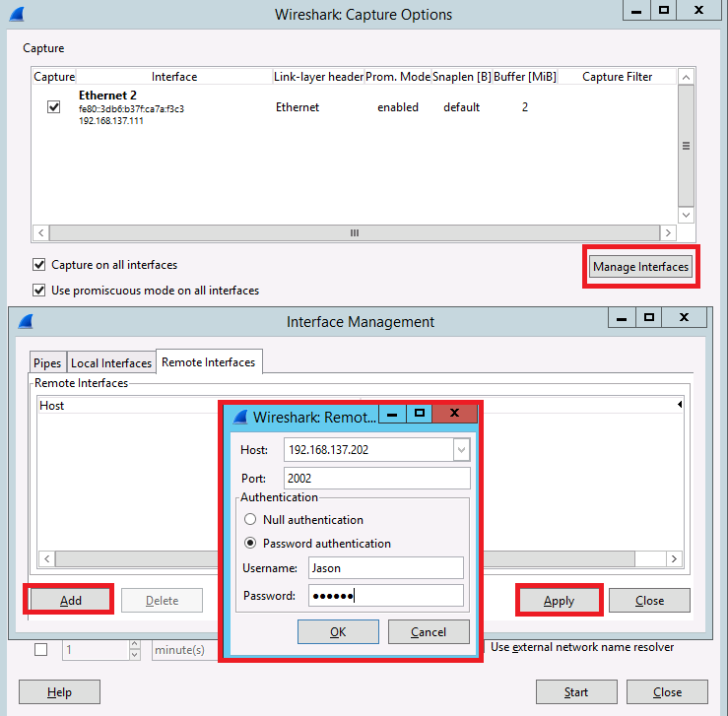Start the capture

(x=576, y=691)
